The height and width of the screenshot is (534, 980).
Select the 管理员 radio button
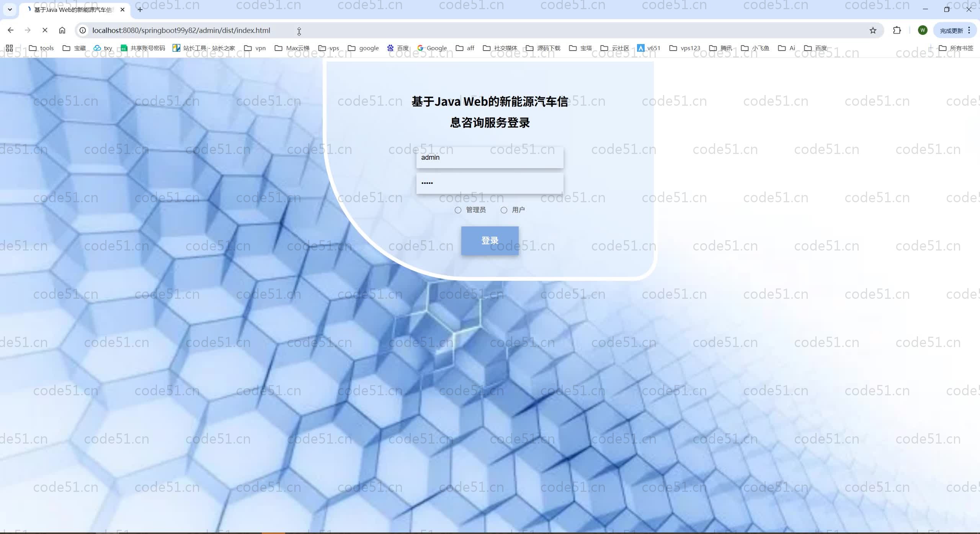[458, 210]
